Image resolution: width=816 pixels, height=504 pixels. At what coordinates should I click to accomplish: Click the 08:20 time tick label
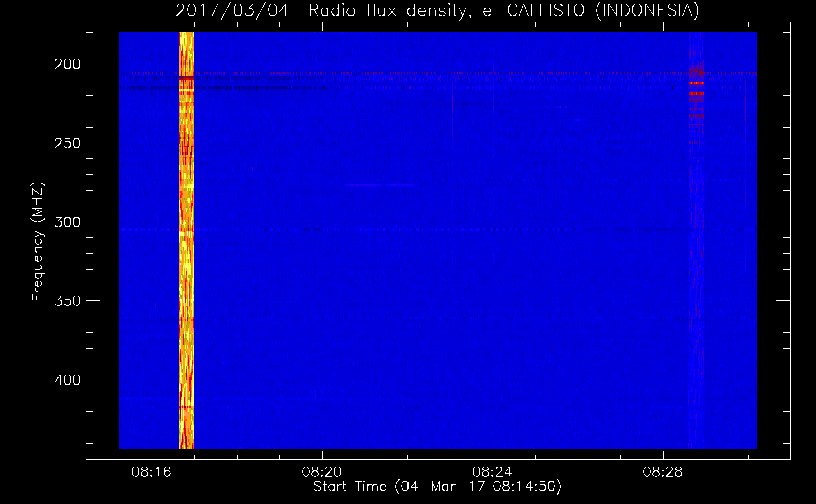(x=322, y=472)
